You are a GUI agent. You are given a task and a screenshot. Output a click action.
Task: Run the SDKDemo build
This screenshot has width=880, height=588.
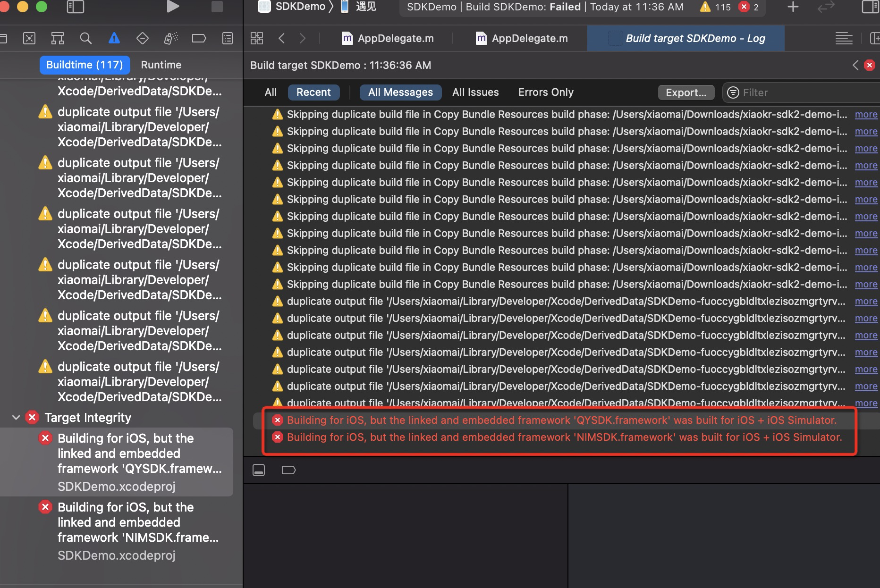tap(173, 7)
